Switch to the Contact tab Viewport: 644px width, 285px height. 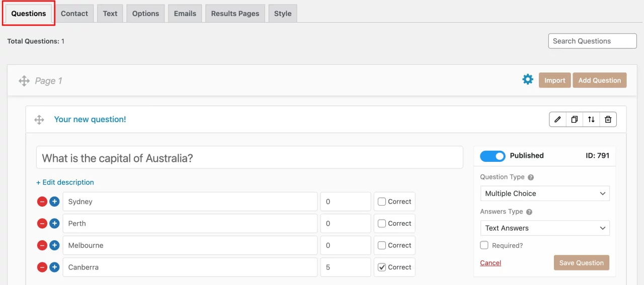pos(74,14)
